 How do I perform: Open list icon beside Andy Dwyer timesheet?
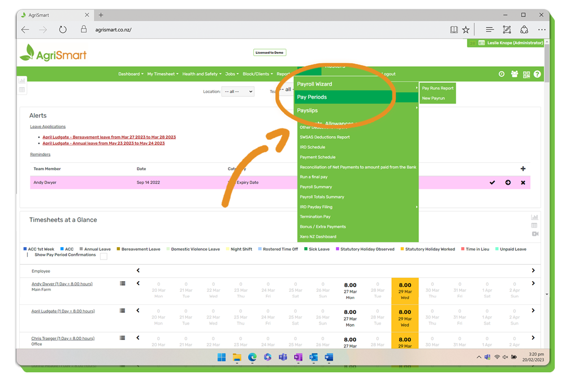(x=123, y=283)
